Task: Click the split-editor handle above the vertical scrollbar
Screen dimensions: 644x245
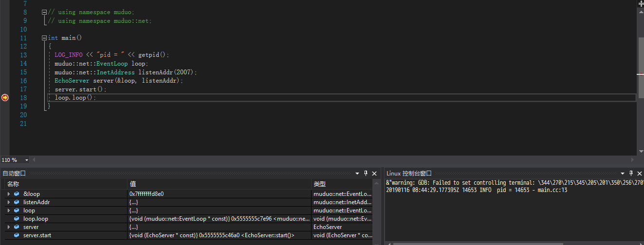Action: (641, 3)
